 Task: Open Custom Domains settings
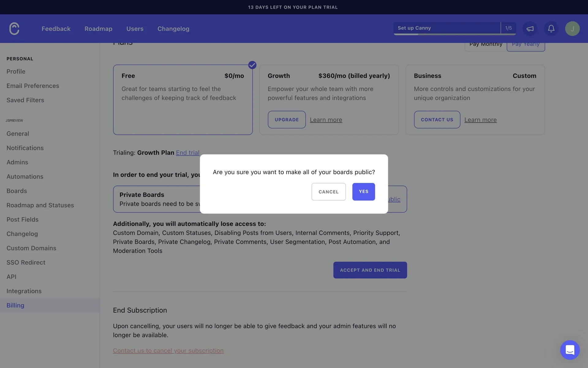tap(31, 248)
